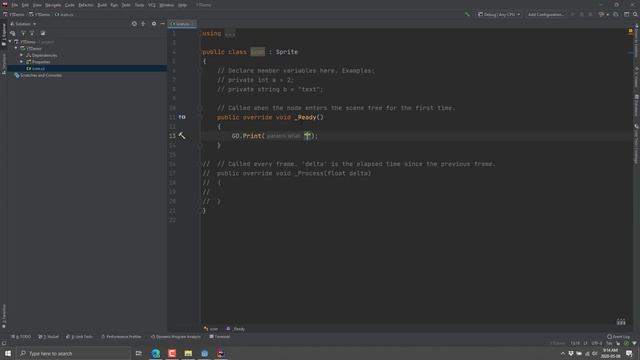This screenshot has height=360, width=640.
Task: Click the override gutter icon beside _Ready
Action: point(182,117)
